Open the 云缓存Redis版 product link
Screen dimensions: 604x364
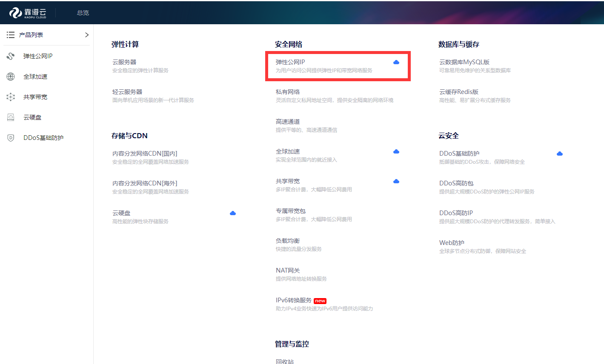coord(459,92)
